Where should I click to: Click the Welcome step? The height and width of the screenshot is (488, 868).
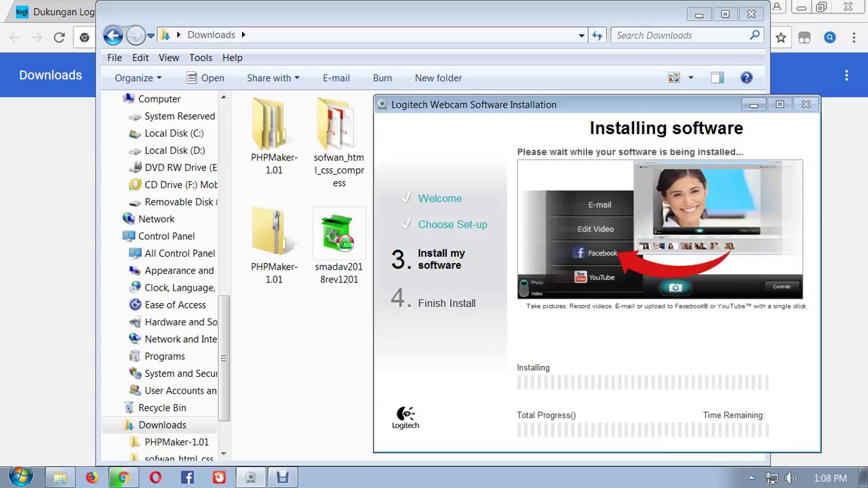tap(439, 199)
